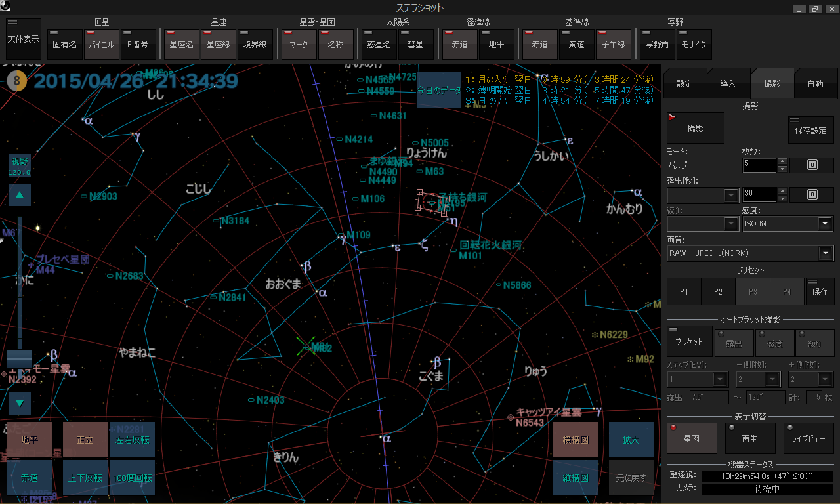Click the 上下反転 vertical flip button
This screenshot has width=840, height=504.
85,478
